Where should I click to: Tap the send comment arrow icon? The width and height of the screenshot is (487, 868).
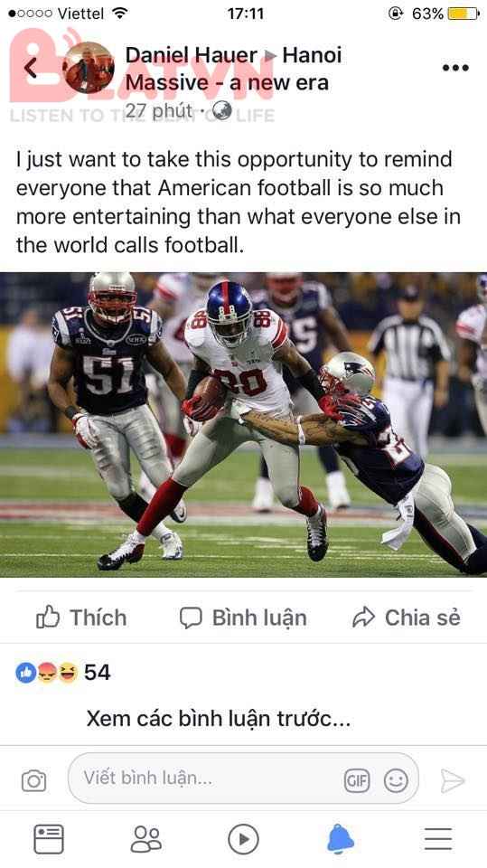pos(452,780)
